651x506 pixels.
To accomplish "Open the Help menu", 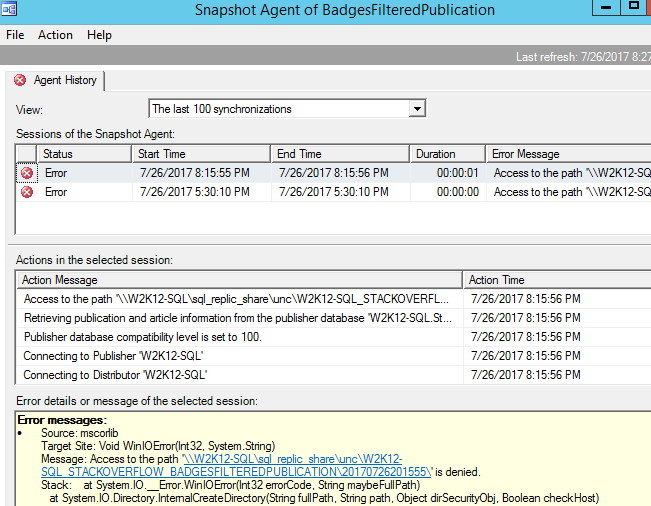I will (99, 34).
